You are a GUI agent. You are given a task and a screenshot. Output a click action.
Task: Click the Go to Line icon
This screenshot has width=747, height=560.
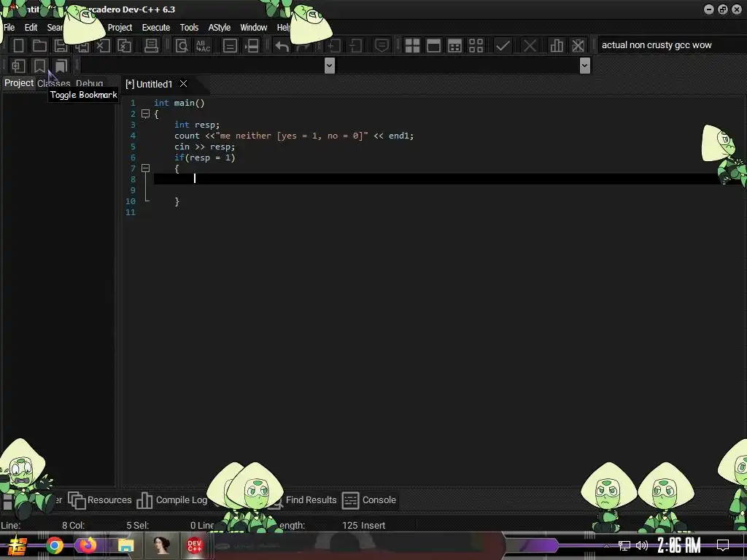pyautogui.click(x=252, y=46)
